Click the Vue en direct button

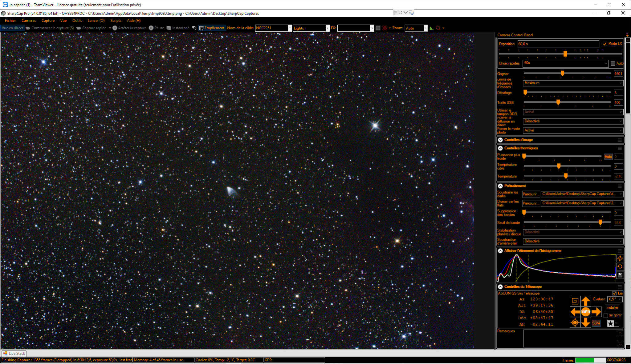tap(12, 28)
